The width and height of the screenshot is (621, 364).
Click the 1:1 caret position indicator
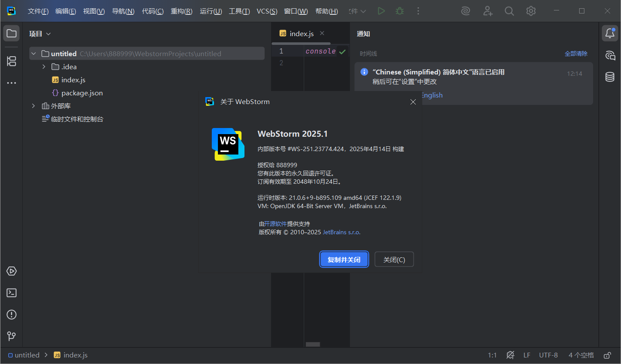492,355
